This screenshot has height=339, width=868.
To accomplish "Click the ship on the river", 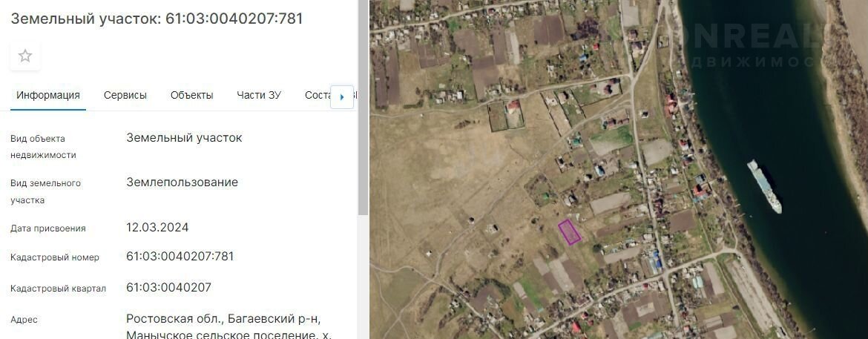I will coord(764,186).
